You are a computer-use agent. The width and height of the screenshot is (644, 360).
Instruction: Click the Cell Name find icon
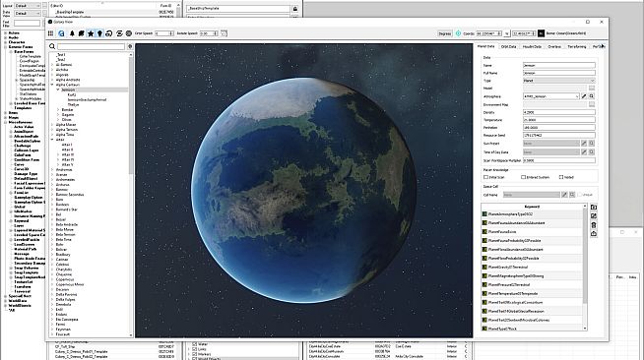[x=572, y=195]
